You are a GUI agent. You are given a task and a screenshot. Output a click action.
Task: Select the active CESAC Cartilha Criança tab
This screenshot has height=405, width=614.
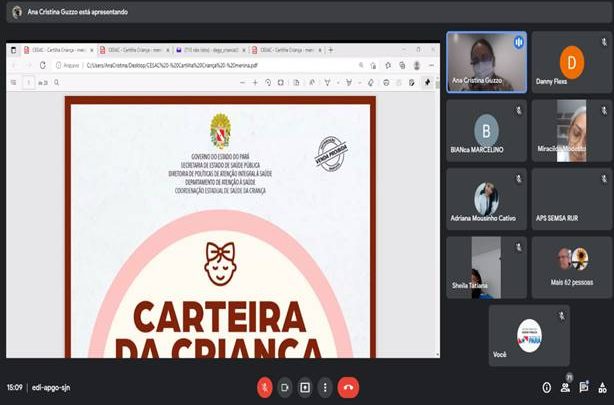[58, 50]
